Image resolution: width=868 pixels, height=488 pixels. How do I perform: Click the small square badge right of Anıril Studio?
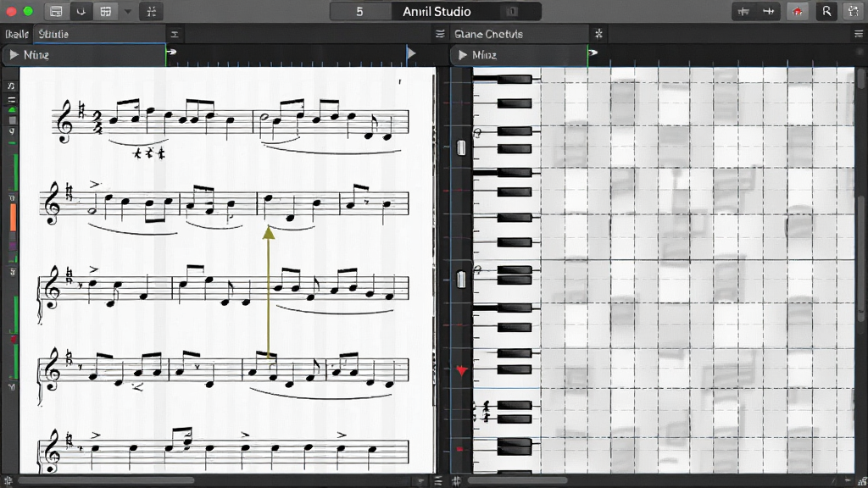click(512, 12)
